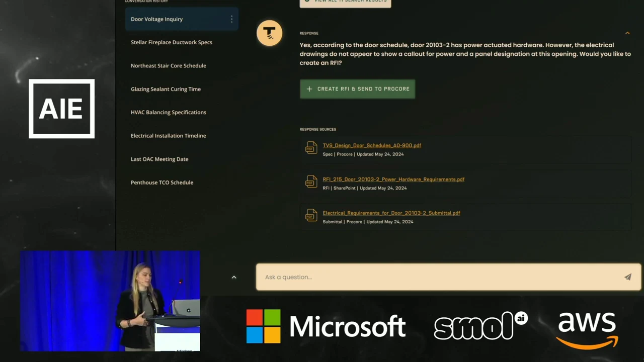Expand the chevron left of the question box
This screenshot has height=362, width=644.
point(234,277)
